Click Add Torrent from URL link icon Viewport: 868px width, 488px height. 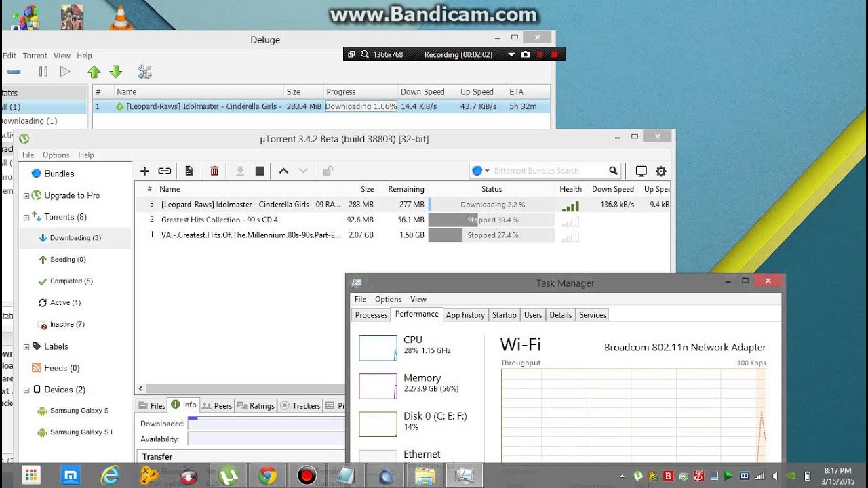point(165,171)
